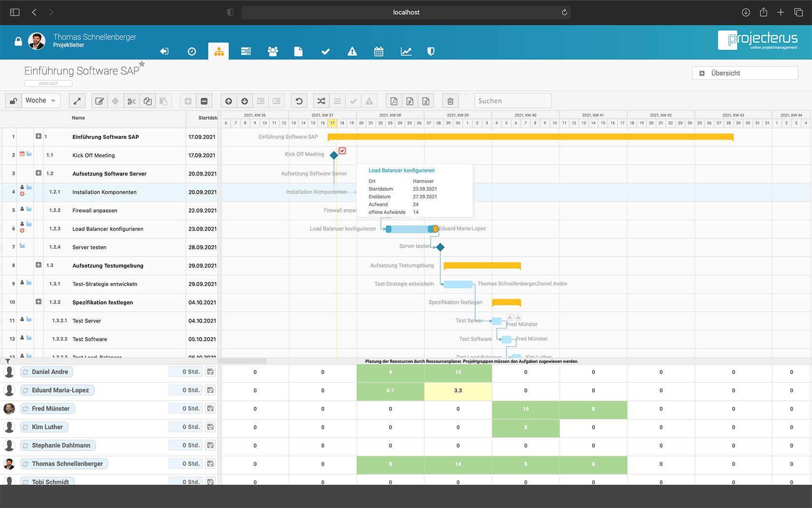Cut the selected task with the scissors icon
This screenshot has height=508, width=812.
pos(131,101)
